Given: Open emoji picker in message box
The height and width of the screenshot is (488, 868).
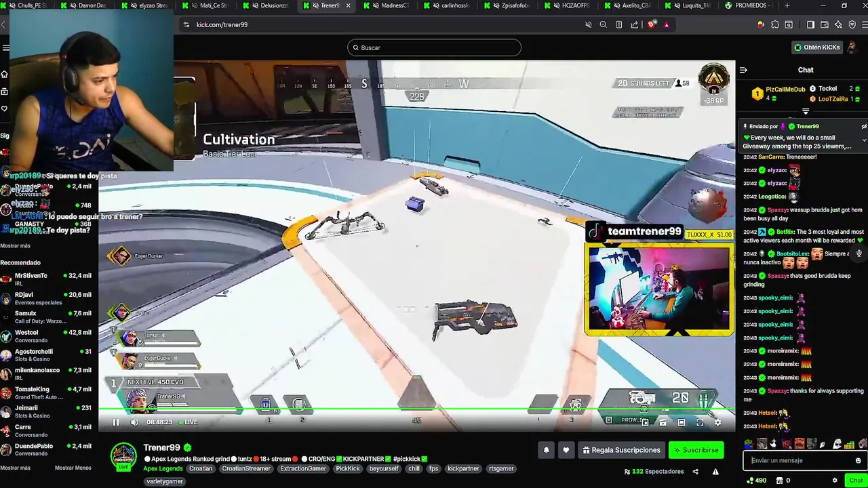Looking at the screenshot, I should (x=858, y=461).
